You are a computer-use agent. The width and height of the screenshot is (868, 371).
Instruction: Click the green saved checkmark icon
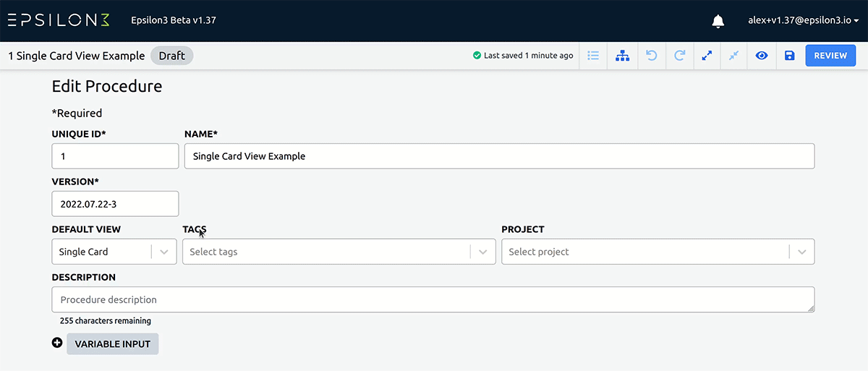[477, 56]
